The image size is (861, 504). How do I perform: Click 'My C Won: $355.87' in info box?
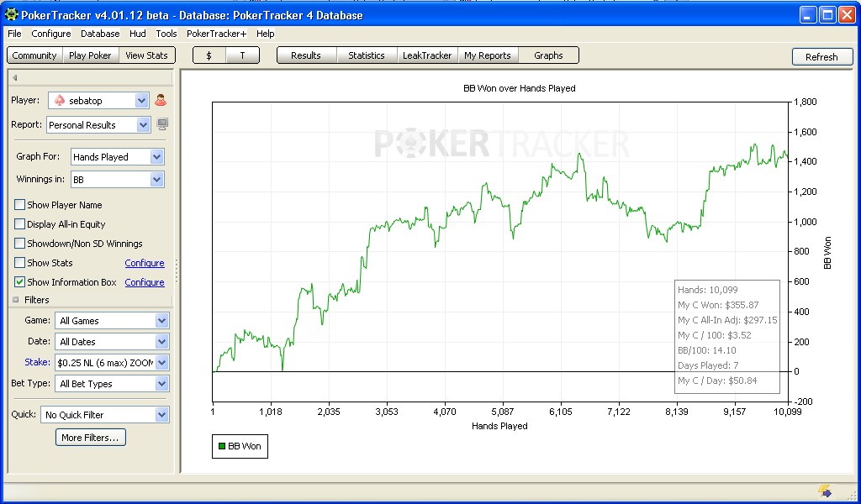tap(718, 305)
